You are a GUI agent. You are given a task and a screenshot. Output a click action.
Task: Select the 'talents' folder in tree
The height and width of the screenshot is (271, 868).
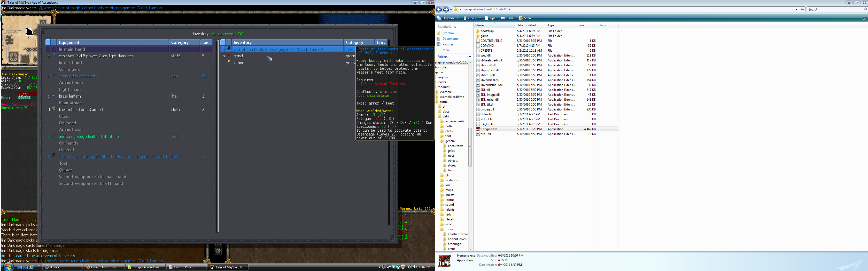(x=450, y=210)
